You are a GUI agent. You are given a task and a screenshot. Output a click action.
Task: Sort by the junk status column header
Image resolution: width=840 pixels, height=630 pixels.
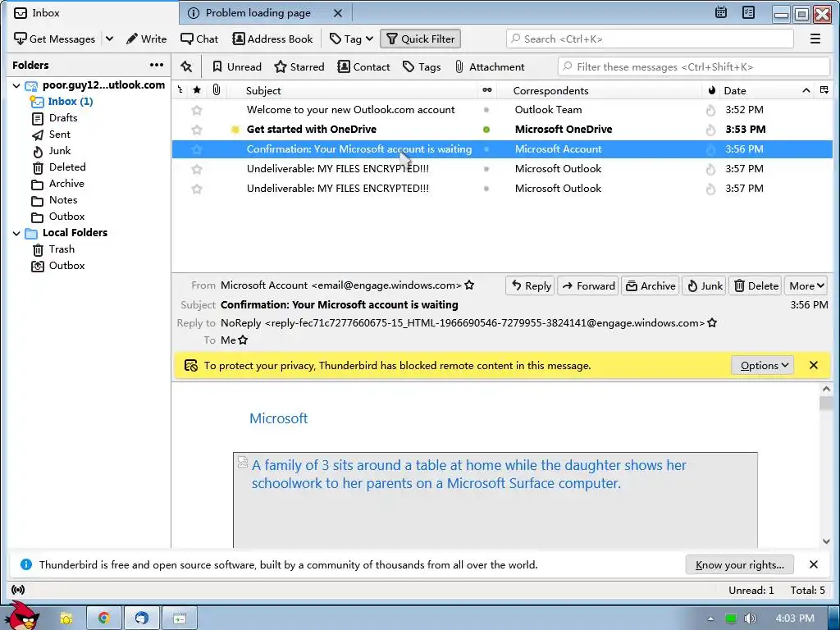(x=711, y=90)
